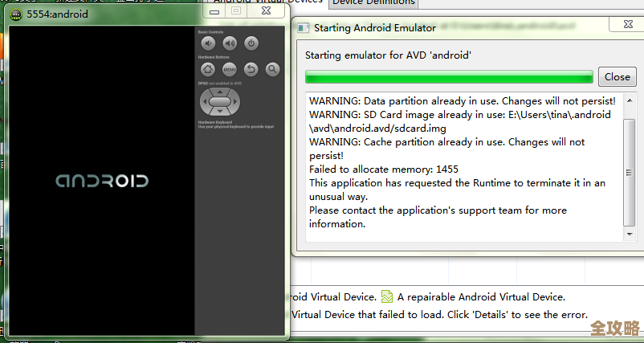644x343 pixels.
Task: Click the repairable Android Virtual Device icon
Action: pyautogui.click(x=387, y=296)
